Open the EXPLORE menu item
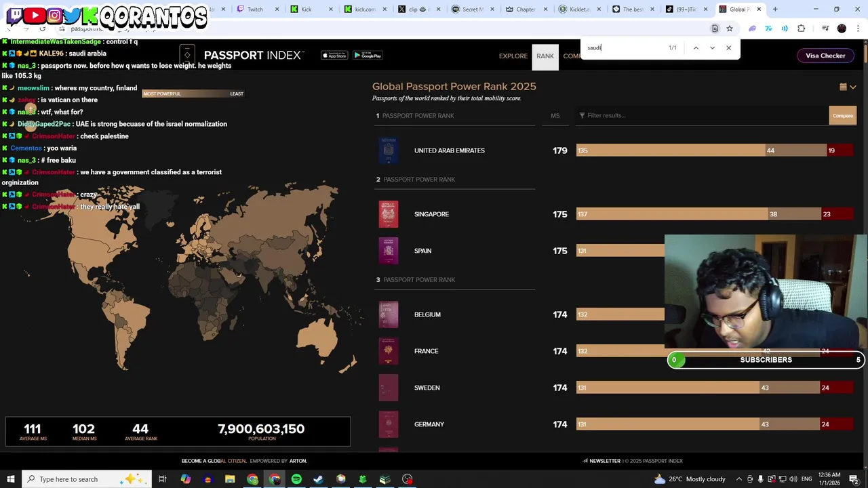 pyautogui.click(x=513, y=56)
